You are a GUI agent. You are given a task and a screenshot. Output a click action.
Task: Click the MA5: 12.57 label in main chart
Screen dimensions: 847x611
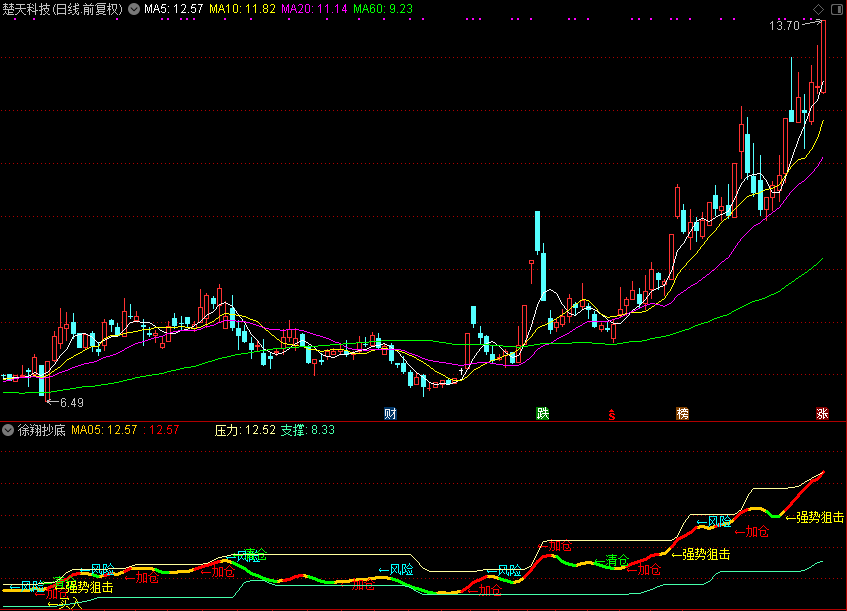174,9
